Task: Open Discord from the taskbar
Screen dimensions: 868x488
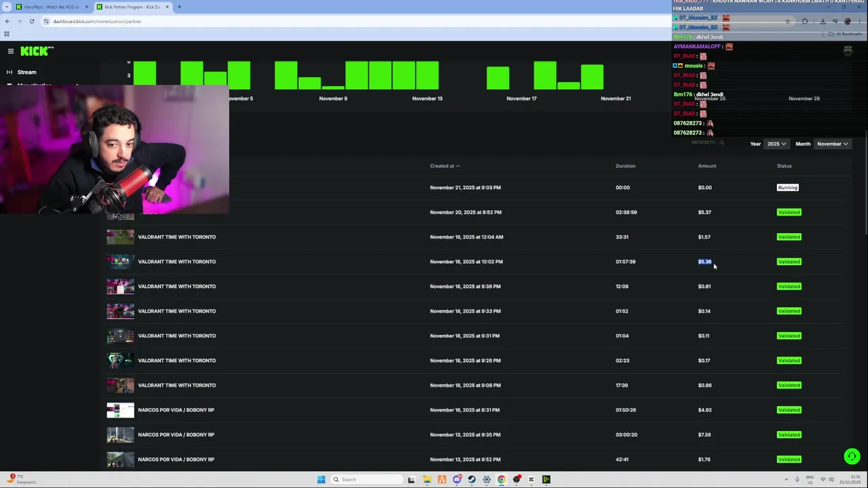Action: point(457,479)
